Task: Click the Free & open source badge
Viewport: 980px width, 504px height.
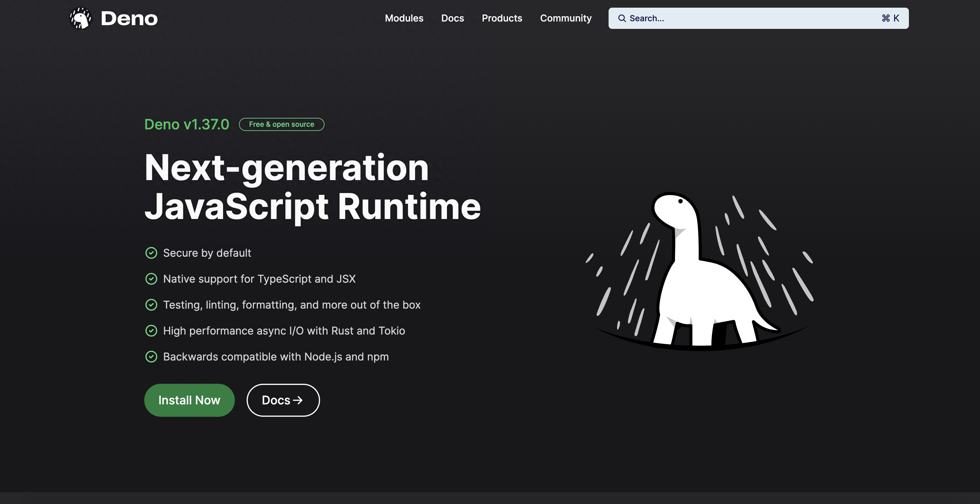Action: click(x=281, y=124)
